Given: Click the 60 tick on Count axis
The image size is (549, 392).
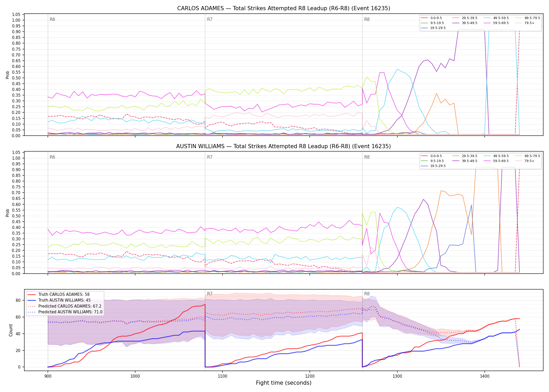Looking at the screenshot, I should 18,317.
